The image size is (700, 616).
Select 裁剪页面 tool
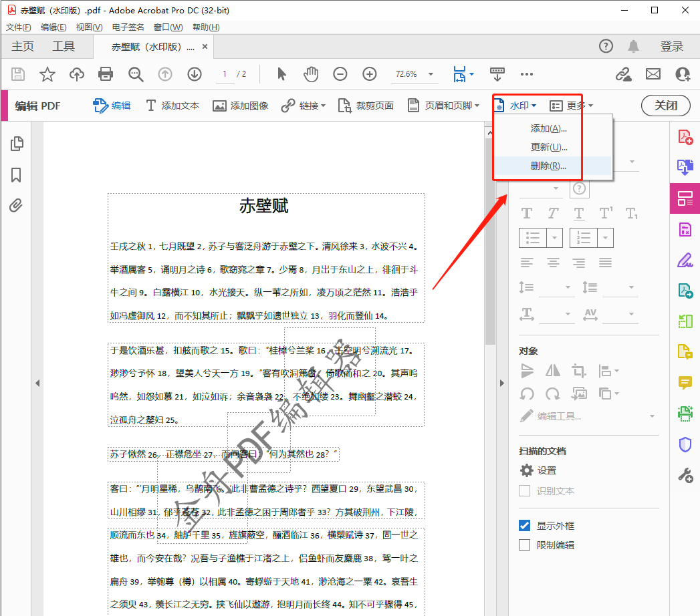[366, 106]
